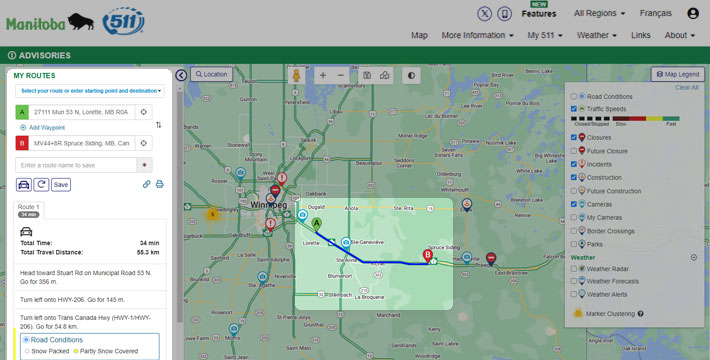Enable the Weather Forecasts layer
Image resolution: width=710 pixels, height=360 pixels.
coord(574,281)
